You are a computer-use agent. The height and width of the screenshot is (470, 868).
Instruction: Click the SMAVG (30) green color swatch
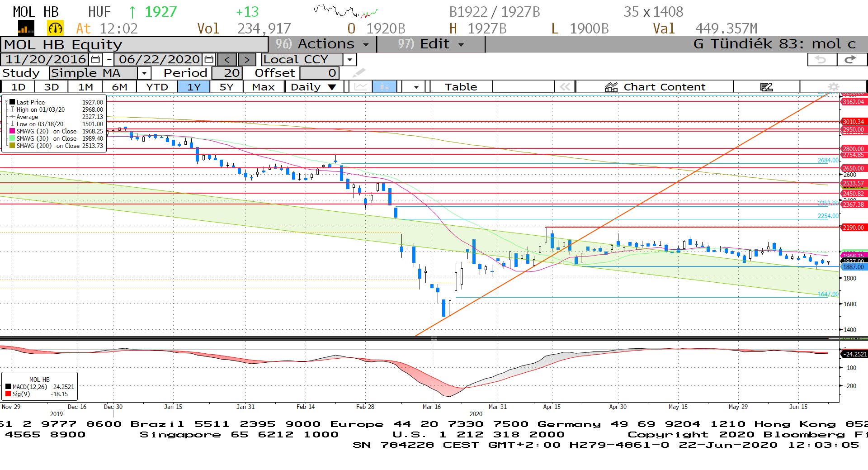[13, 138]
